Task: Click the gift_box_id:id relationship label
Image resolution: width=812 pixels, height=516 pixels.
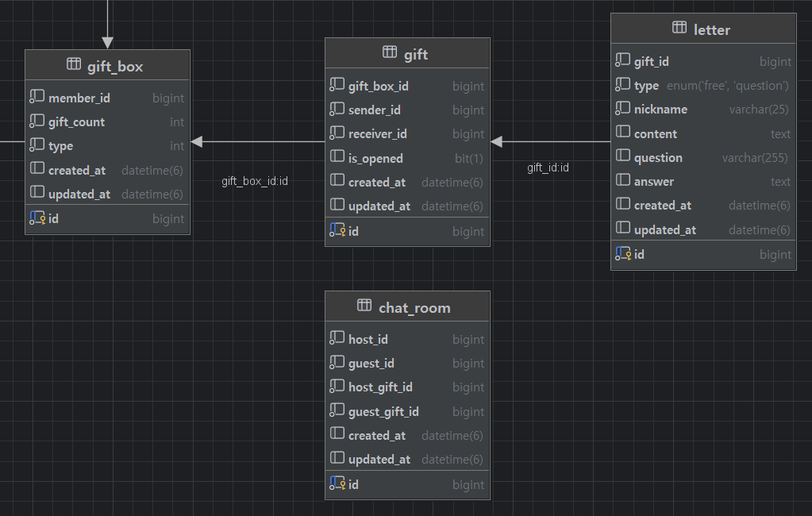Action: pyautogui.click(x=254, y=181)
